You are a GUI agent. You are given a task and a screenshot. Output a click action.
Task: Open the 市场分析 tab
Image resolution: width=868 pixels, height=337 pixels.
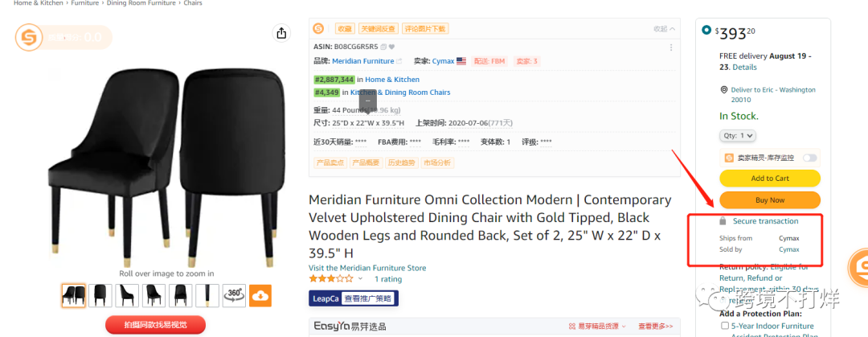coord(437,163)
